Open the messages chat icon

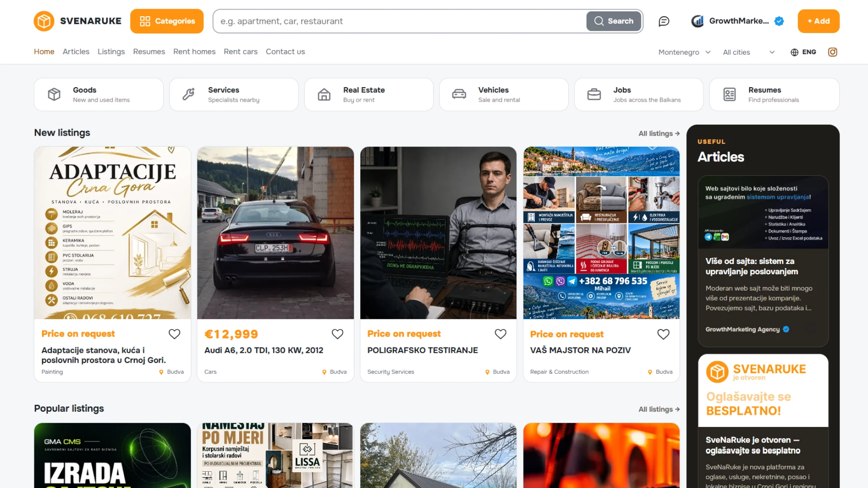(x=664, y=21)
